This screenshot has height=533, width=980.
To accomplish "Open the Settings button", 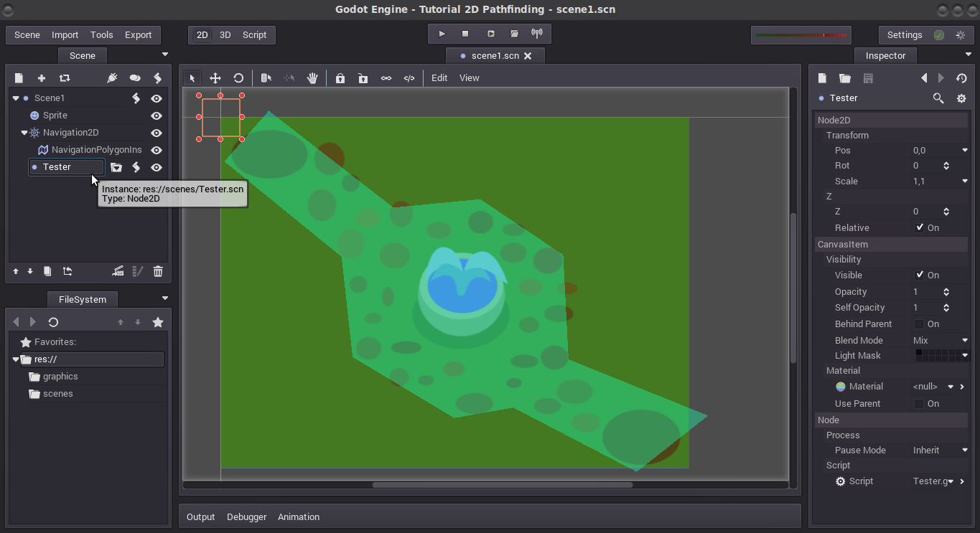I will tap(905, 34).
